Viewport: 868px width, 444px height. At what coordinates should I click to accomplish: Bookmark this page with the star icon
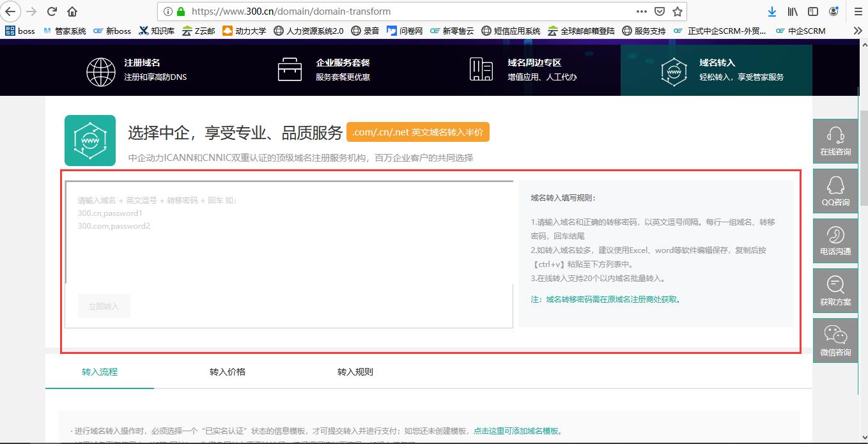pyautogui.click(x=678, y=11)
